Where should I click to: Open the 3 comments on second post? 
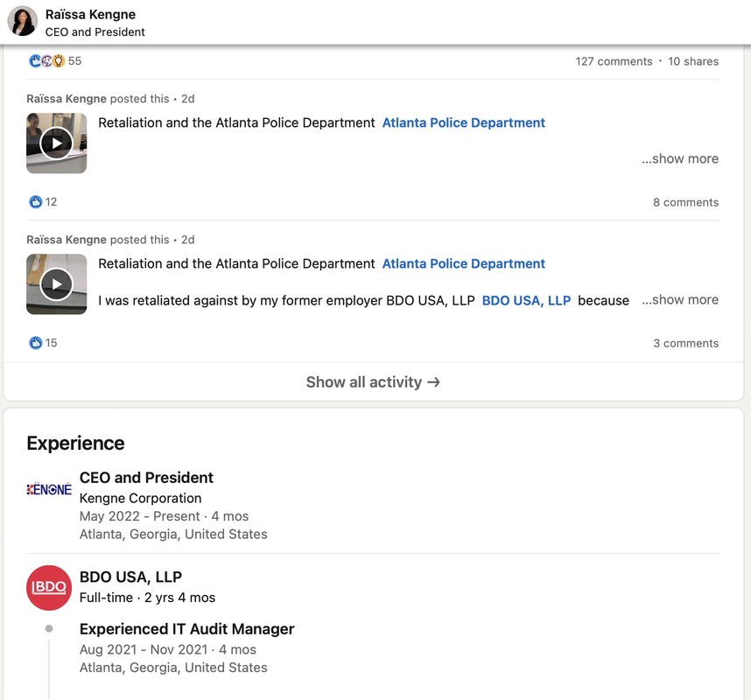tap(686, 343)
